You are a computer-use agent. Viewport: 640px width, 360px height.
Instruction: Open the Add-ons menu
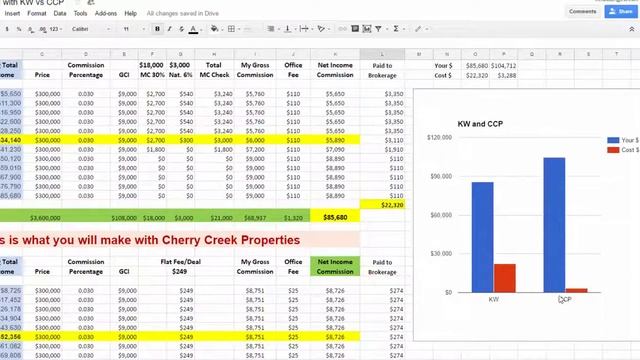point(106,13)
